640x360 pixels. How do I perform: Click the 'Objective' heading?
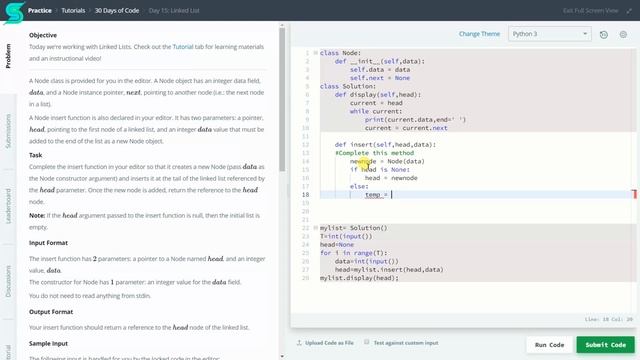click(43, 35)
